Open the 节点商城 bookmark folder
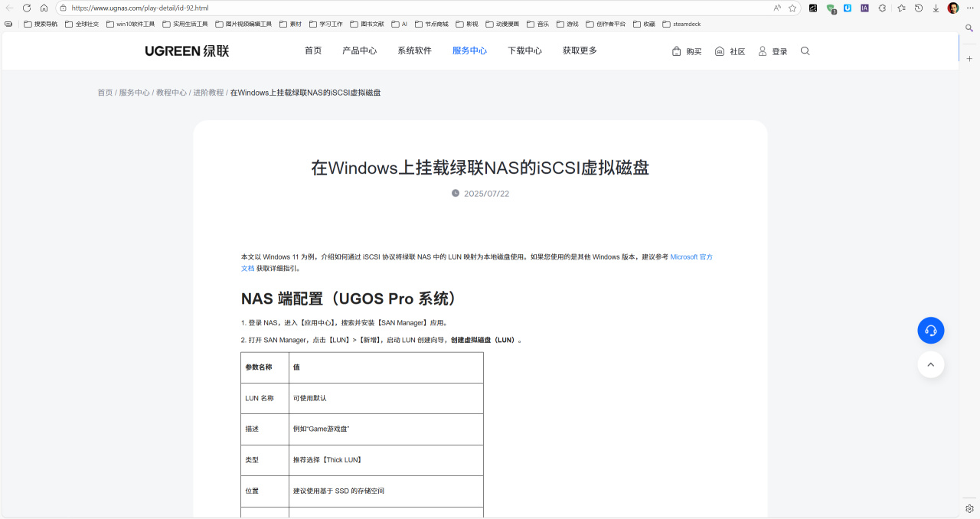Viewport: 980px width, 519px height. pyautogui.click(x=432, y=24)
